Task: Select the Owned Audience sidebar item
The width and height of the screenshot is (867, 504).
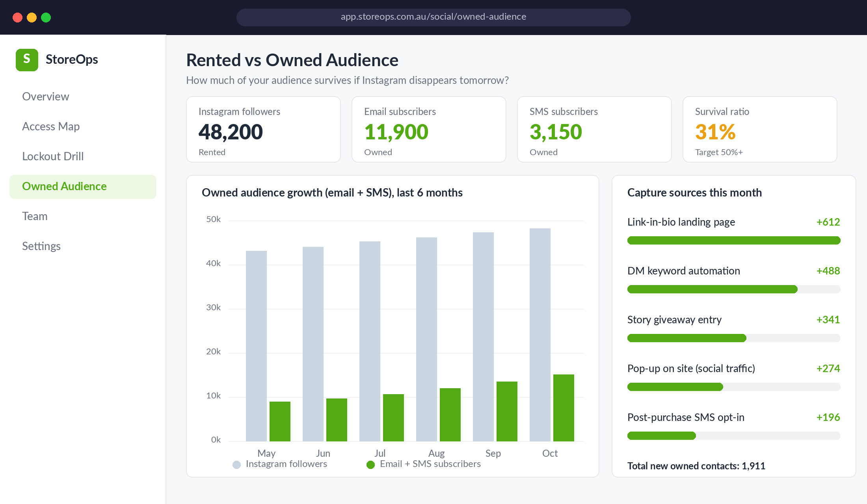Action: (x=83, y=186)
